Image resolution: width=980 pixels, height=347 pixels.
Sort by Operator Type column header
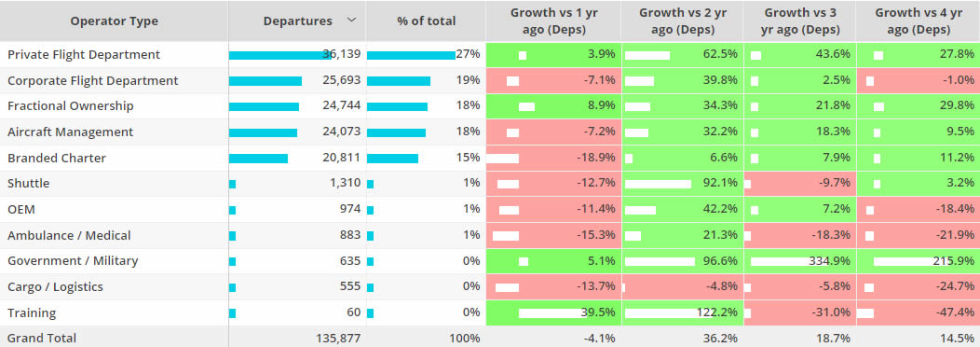[115, 21]
